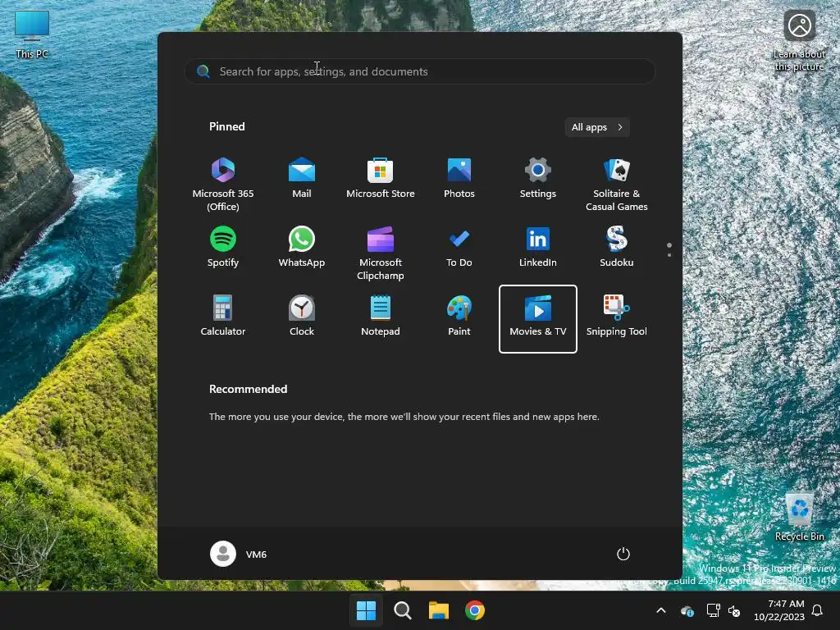Open the Photos app

click(459, 178)
